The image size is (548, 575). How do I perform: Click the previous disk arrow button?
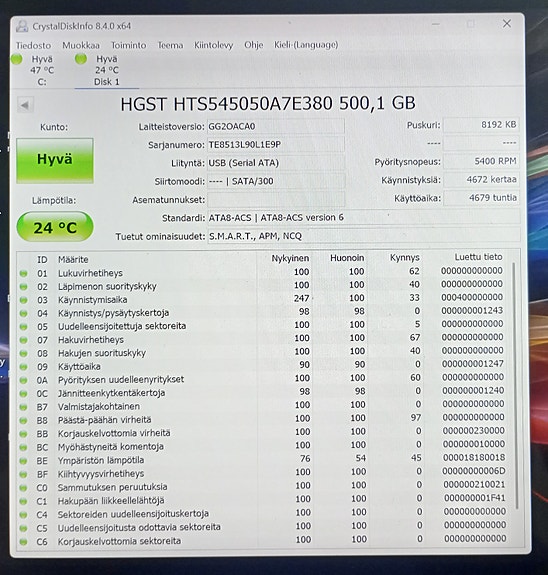[x=25, y=106]
